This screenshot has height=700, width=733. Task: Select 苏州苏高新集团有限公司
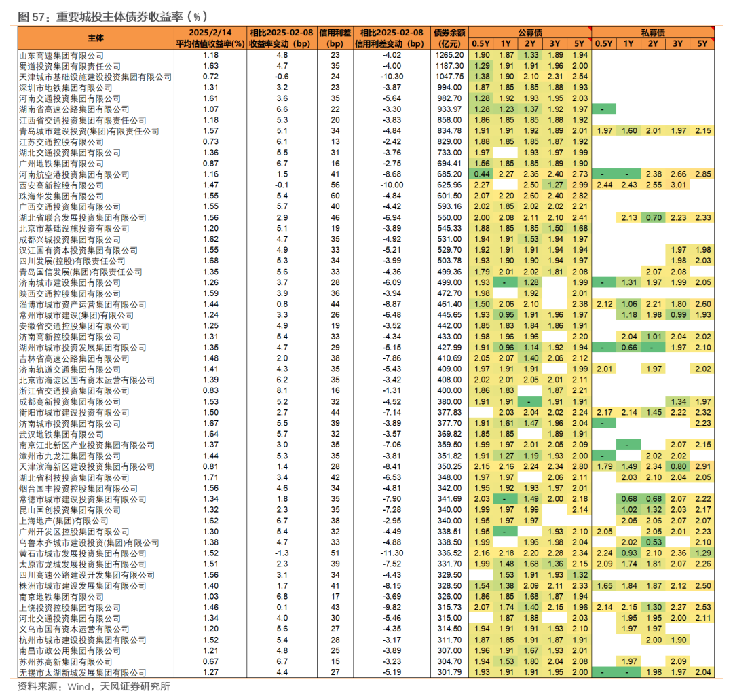tap(65, 662)
